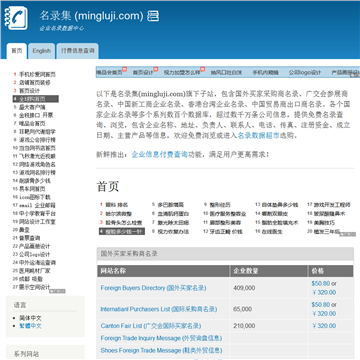
Task: Click 唯品会首页 in the top ad bar
Action: tap(109, 72)
